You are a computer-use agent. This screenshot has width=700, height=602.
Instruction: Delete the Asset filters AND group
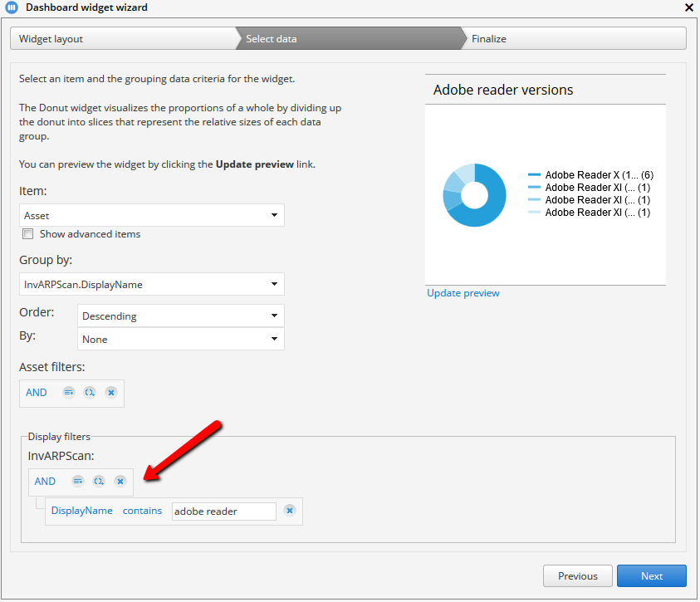pos(111,393)
